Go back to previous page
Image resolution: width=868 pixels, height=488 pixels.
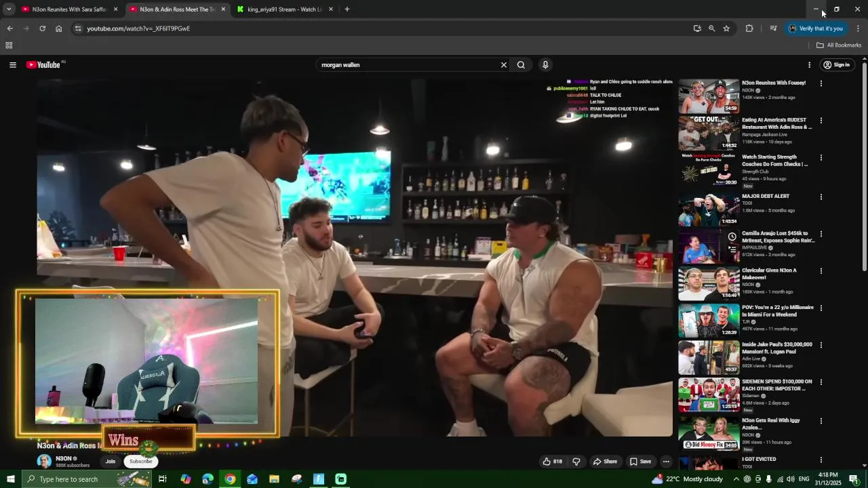click(9, 28)
